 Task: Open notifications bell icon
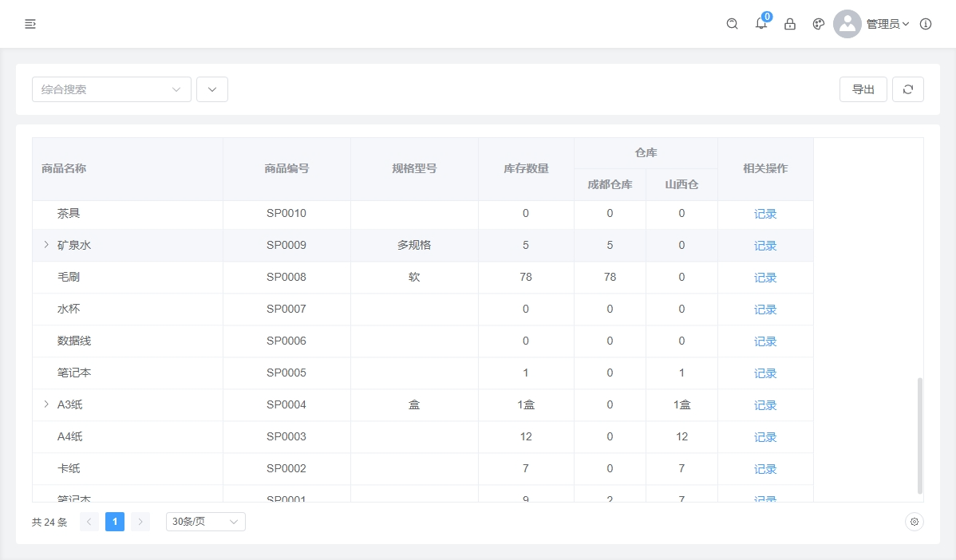(761, 24)
